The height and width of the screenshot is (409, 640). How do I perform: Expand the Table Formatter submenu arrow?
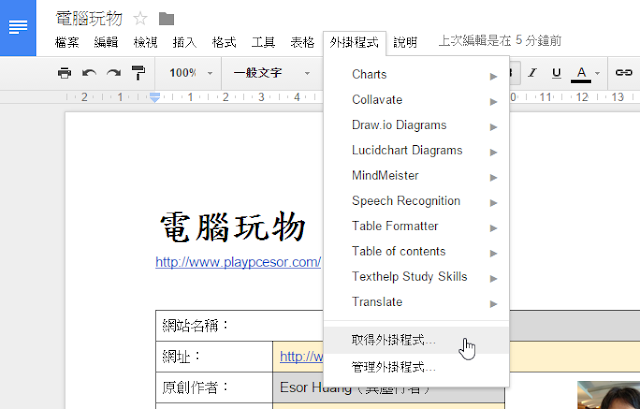(x=493, y=228)
